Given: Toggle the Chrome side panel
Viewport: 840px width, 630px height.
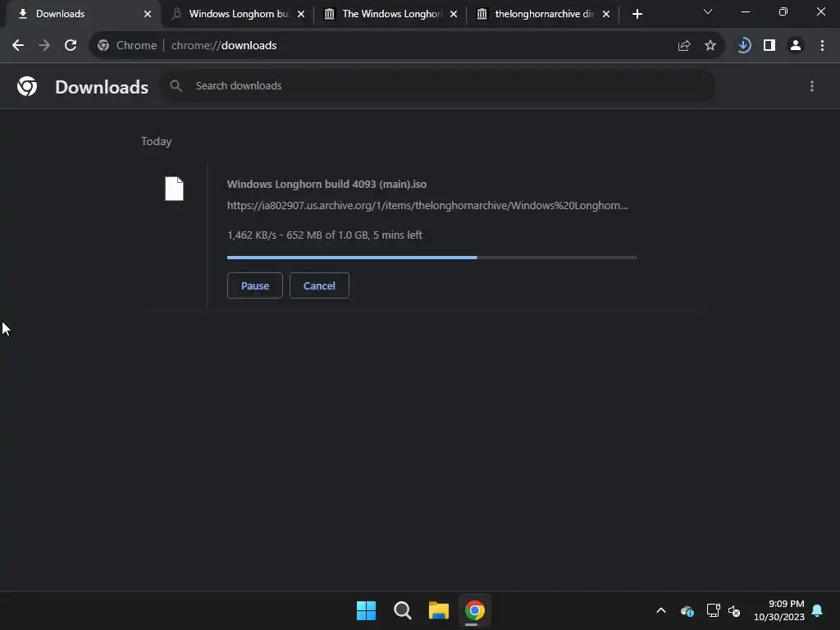Looking at the screenshot, I should pyautogui.click(x=769, y=46).
